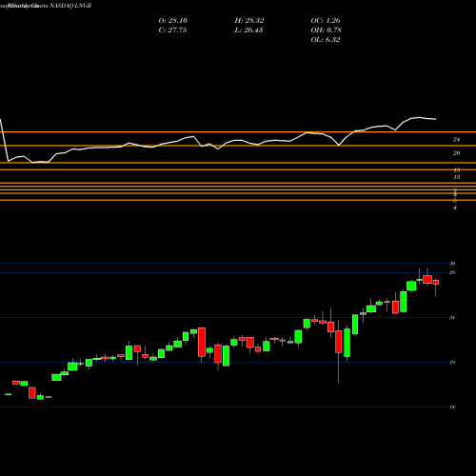476x476 pixels.
Task: Click the 19 label on candlestick price axis
Action: pyautogui.click(x=452, y=363)
